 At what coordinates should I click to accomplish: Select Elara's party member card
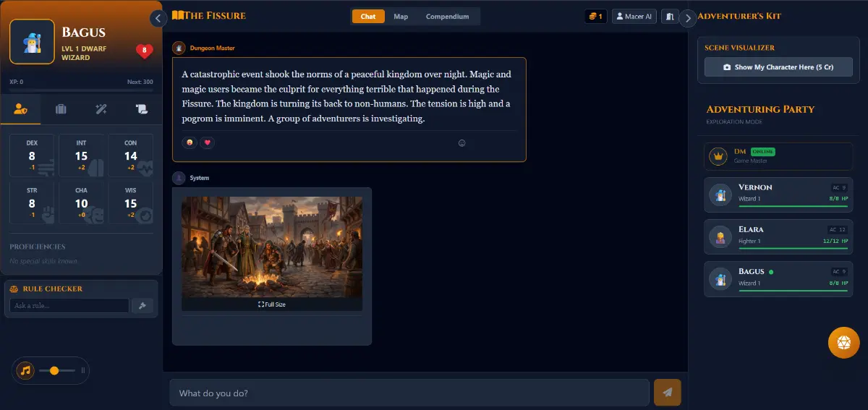[778, 237]
